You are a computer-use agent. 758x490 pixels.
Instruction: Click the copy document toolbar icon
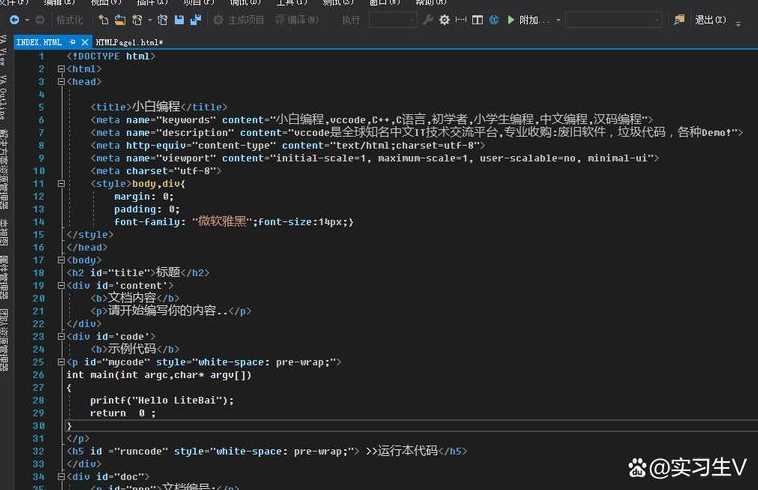162,20
